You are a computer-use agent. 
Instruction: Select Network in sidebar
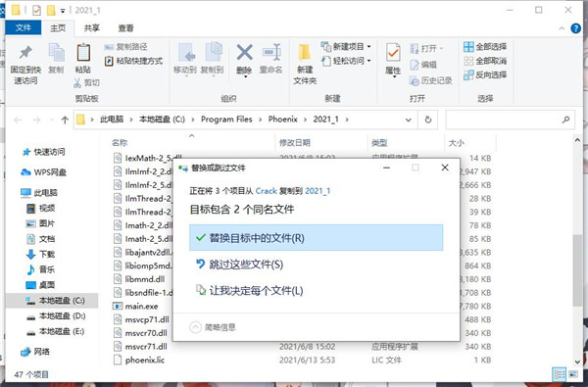35,352
